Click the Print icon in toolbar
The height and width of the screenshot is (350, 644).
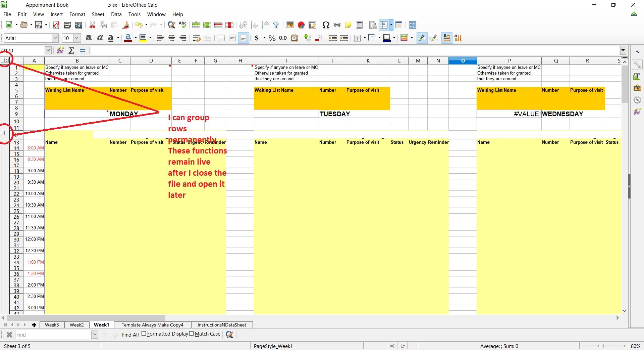click(67, 25)
